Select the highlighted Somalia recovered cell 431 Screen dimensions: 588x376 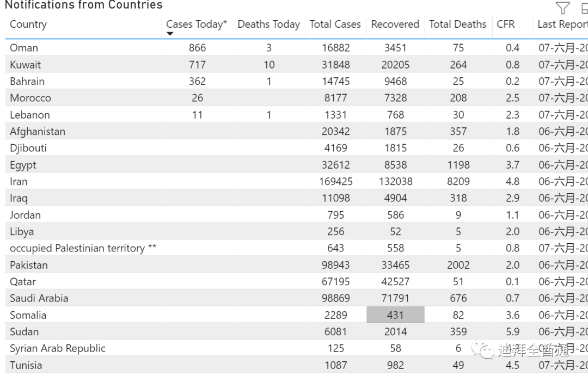395,315
